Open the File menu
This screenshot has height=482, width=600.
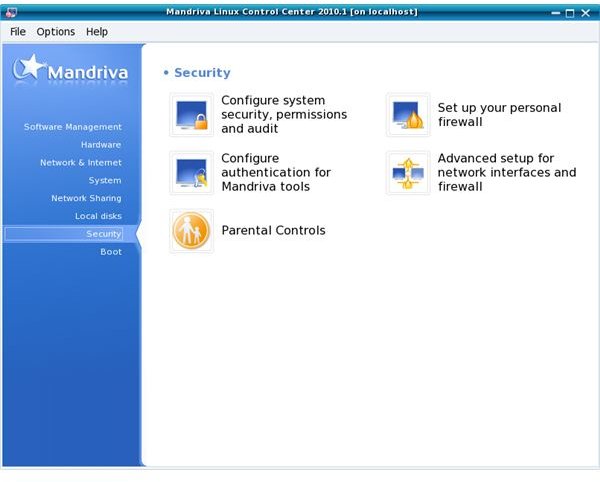[x=18, y=31]
